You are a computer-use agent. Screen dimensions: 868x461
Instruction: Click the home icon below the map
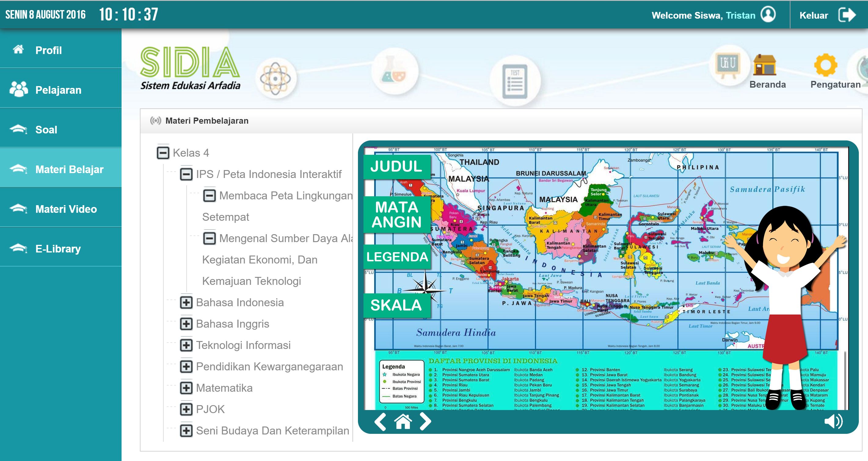click(403, 421)
